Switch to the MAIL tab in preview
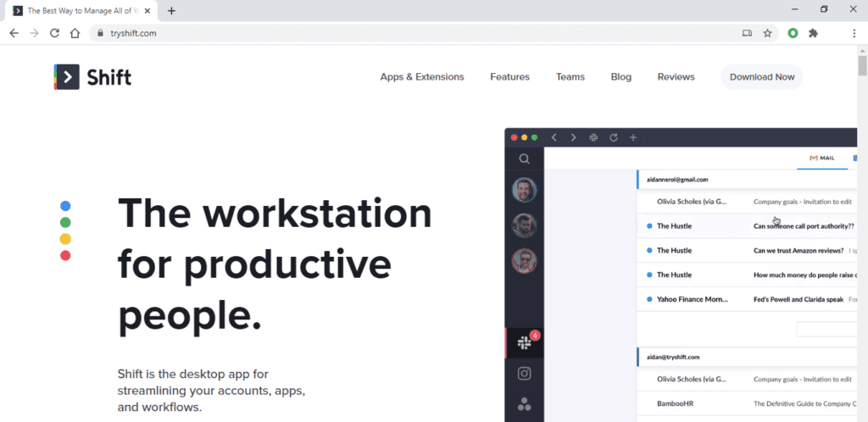Viewport: 868px width, 422px height. click(822, 158)
